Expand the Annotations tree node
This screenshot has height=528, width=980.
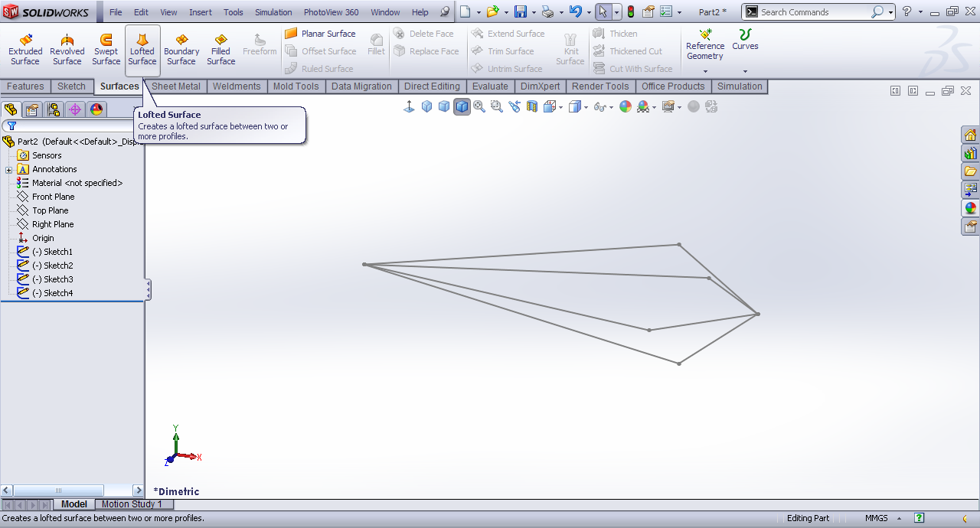(8, 170)
